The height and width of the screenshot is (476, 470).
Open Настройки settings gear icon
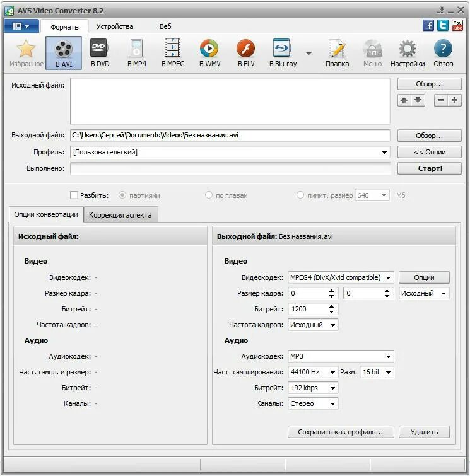click(408, 53)
